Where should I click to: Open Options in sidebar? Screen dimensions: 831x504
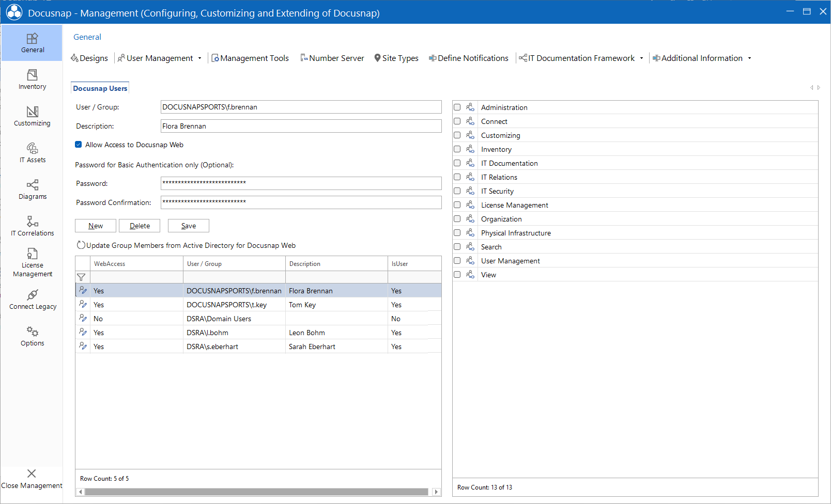tap(32, 336)
